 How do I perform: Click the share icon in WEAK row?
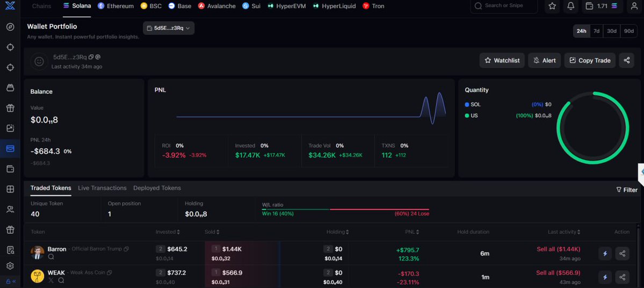pyautogui.click(x=622, y=277)
